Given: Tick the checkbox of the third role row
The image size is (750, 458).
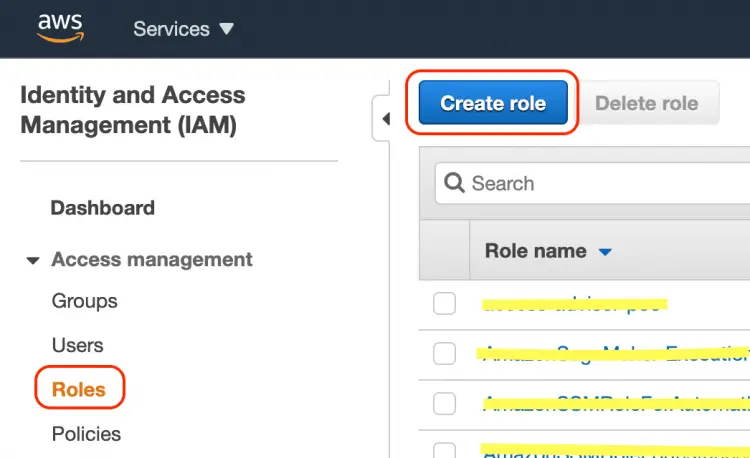Looking at the screenshot, I should click(444, 403).
